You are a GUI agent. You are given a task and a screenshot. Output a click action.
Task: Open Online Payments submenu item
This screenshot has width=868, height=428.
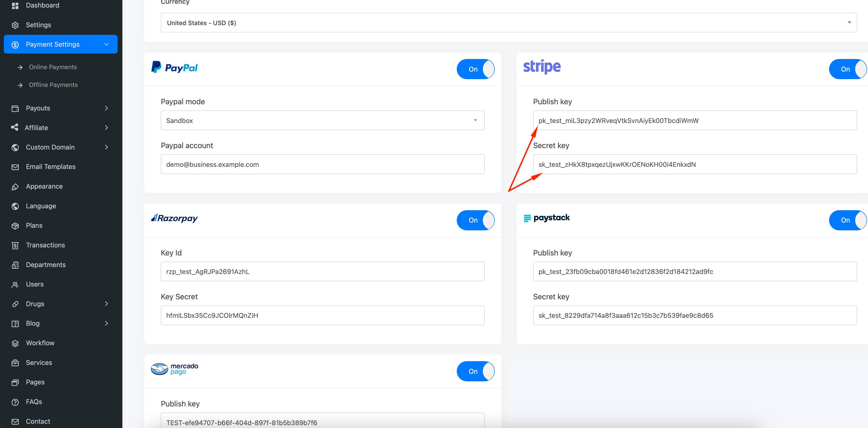coord(53,67)
